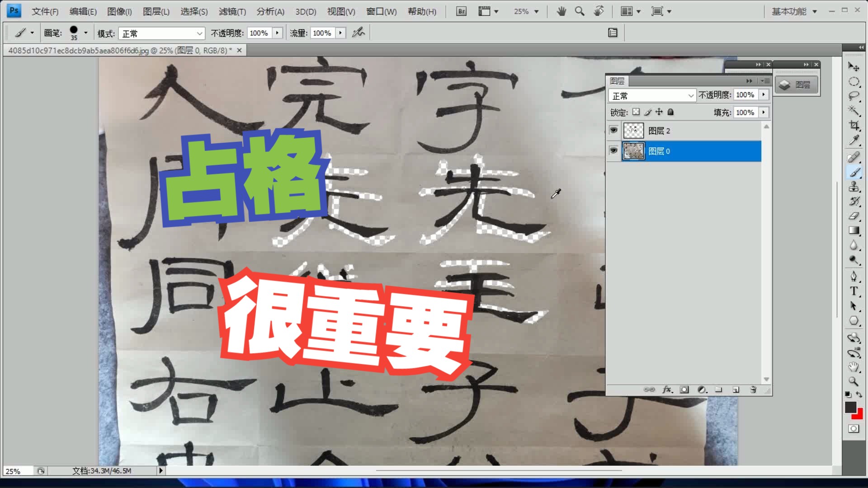Screen dimensions: 868x488
Task: Open the 文件(F) menu
Action: (45, 11)
